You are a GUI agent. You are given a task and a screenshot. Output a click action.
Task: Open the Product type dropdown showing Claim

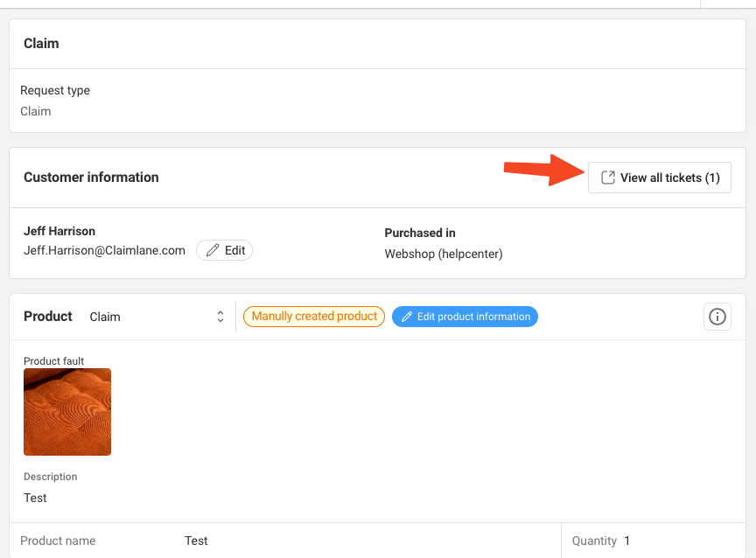[x=157, y=317]
